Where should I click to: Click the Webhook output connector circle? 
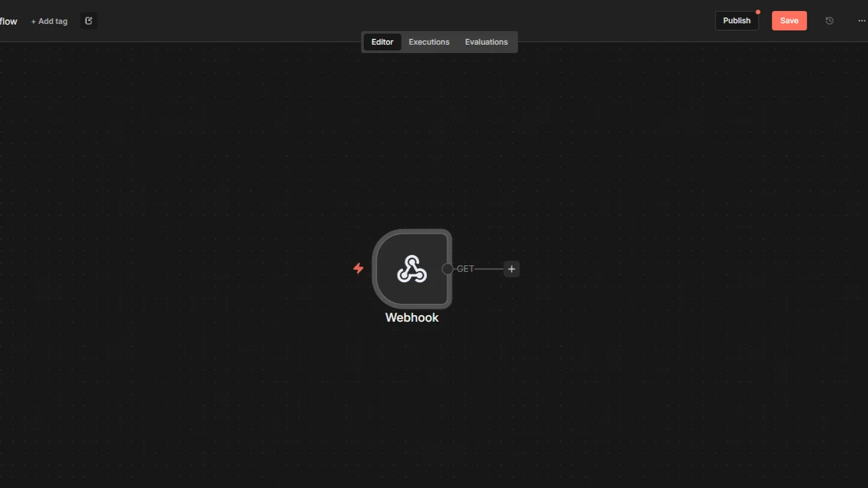click(x=448, y=269)
